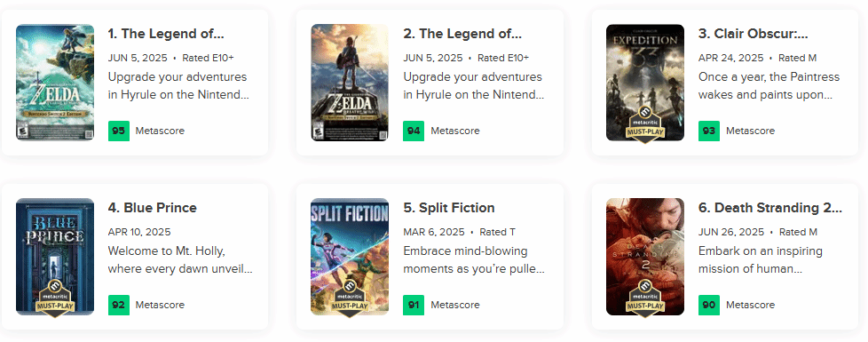The image size is (868, 342).
Task: Click the green 94 Metascore box
Action: (x=414, y=131)
